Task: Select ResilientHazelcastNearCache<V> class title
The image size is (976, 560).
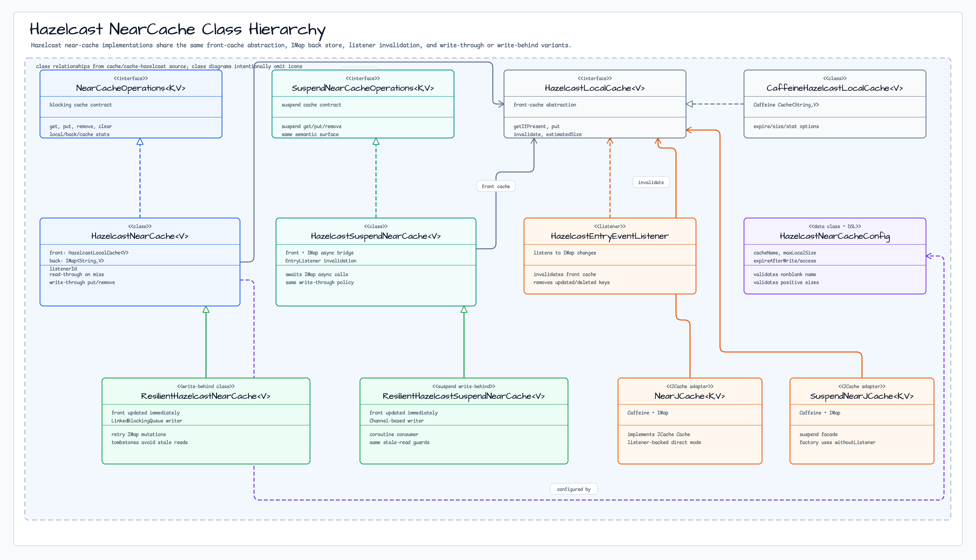Action: click(206, 396)
